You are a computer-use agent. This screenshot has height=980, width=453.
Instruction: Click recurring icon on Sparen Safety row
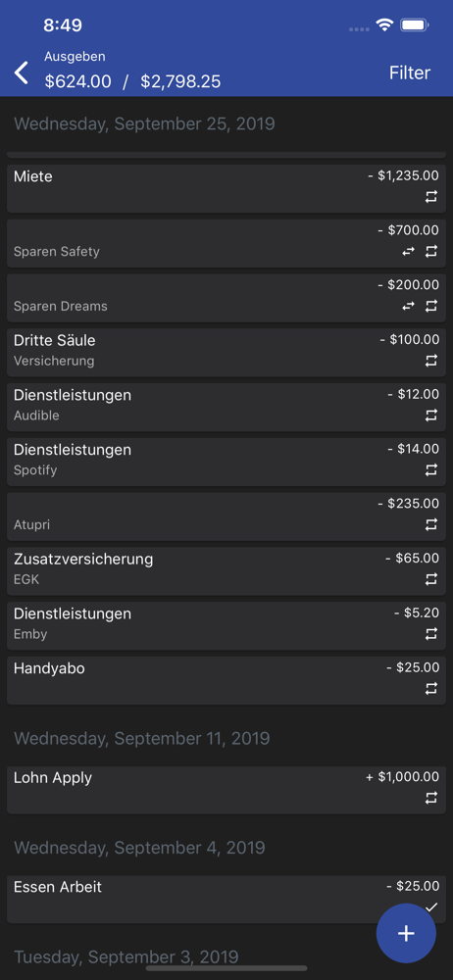(x=431, y=251)
